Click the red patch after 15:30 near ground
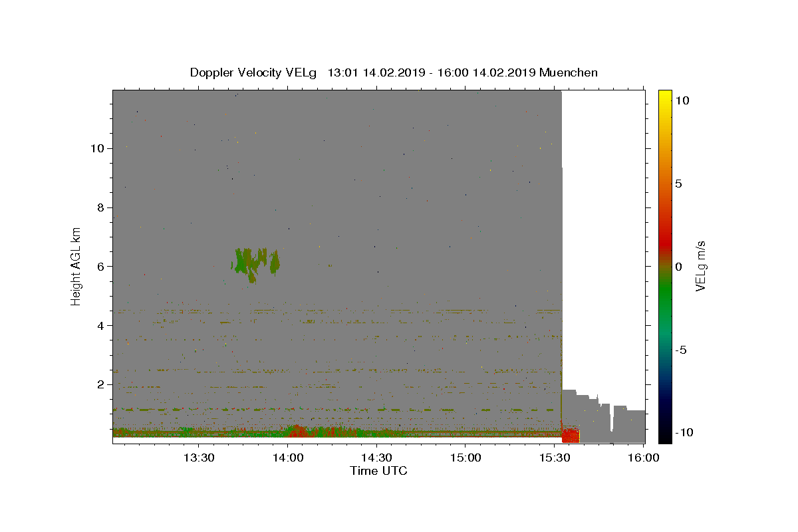 571,436
